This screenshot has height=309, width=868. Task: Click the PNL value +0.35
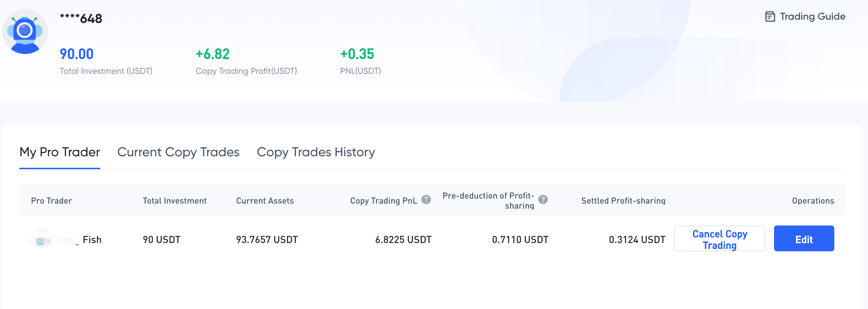coord(357,54)
